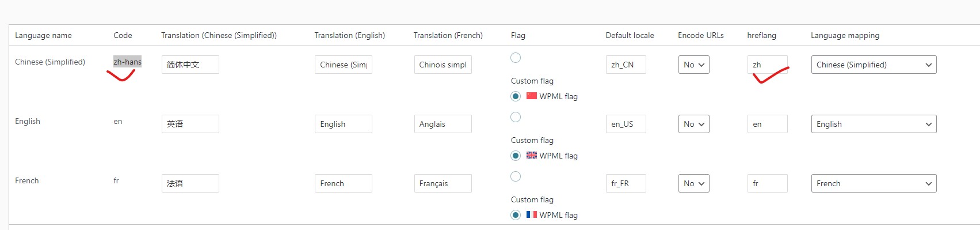Click the zh_CN default locale field

626,65
